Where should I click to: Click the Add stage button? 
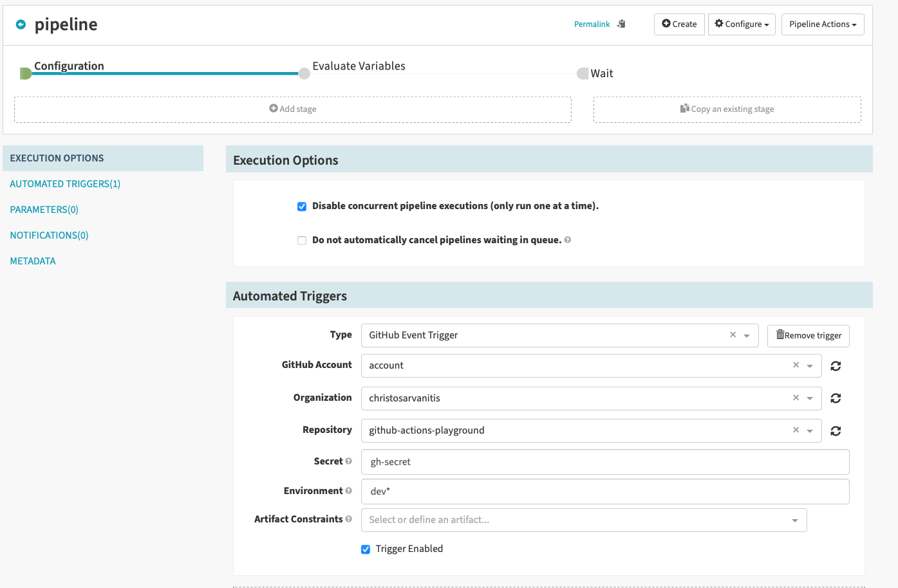click(x=293, y=109)
